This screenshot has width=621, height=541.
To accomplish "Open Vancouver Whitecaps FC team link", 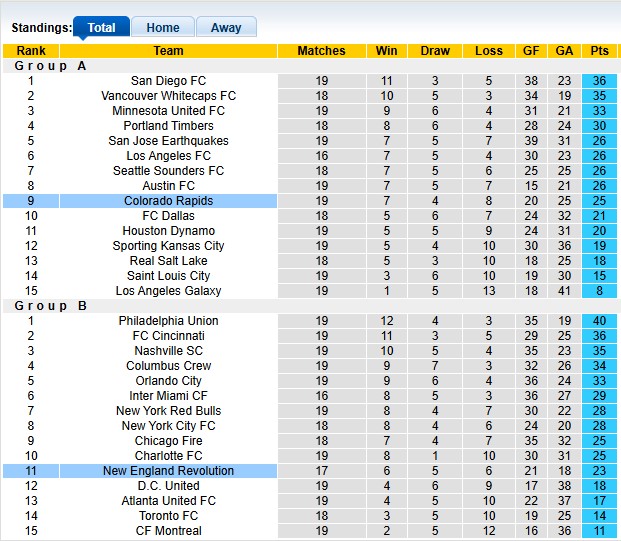I will [168, 96].
